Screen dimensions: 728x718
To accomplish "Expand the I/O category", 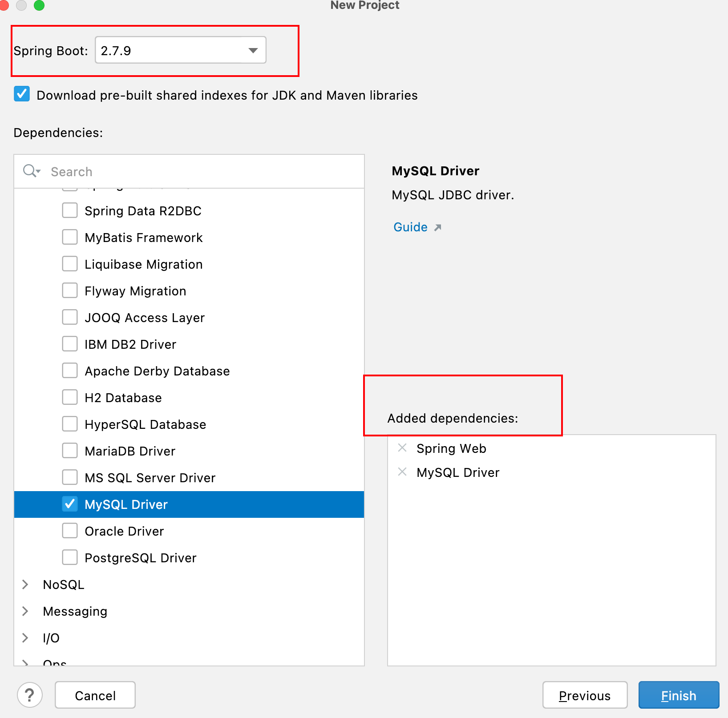I will [x=25, y=638].
